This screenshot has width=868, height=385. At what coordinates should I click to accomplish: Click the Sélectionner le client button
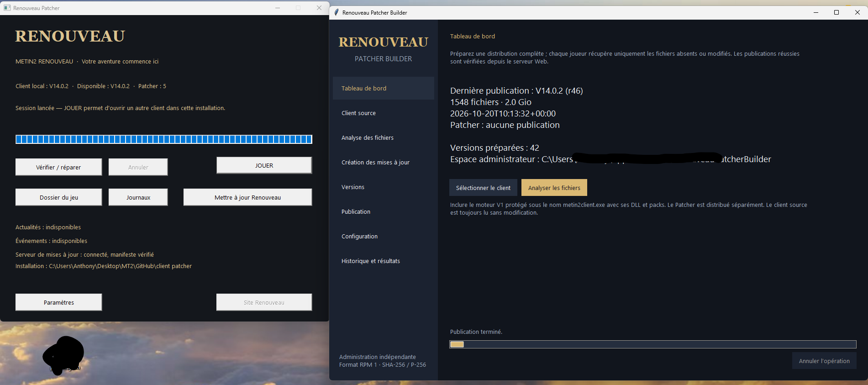(483, 188)
